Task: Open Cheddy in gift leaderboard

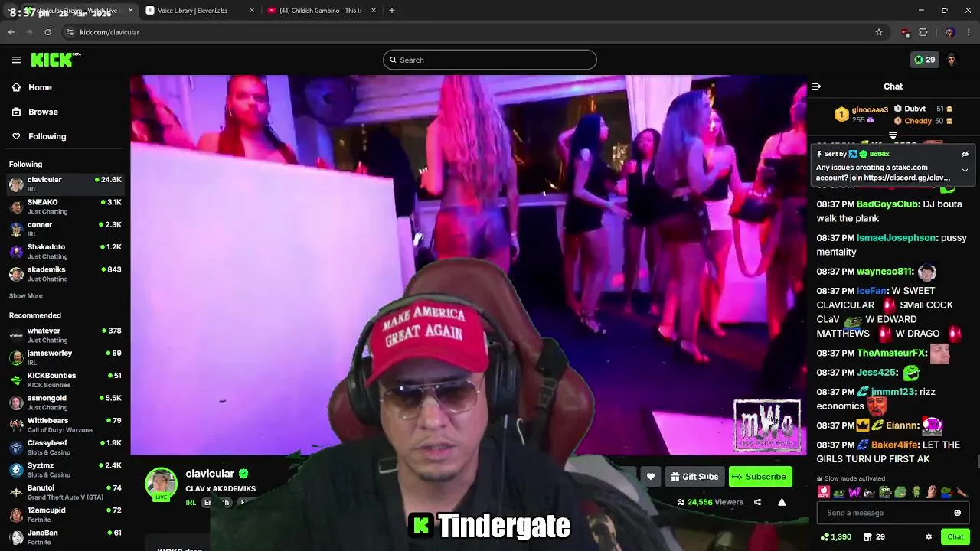Action: point(918,121)
